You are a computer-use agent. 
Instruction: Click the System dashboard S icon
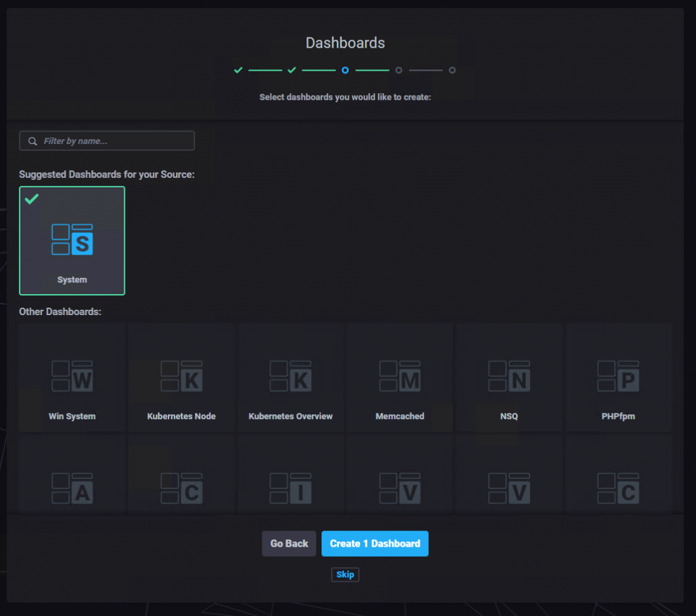[x=72, y=240]
